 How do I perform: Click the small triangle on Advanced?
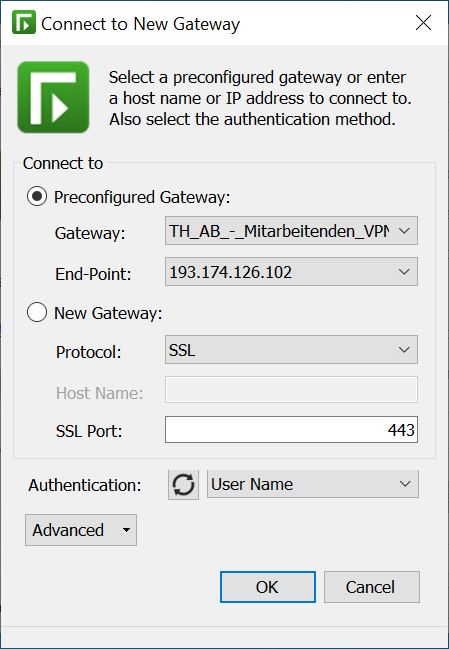coord(126,530)
